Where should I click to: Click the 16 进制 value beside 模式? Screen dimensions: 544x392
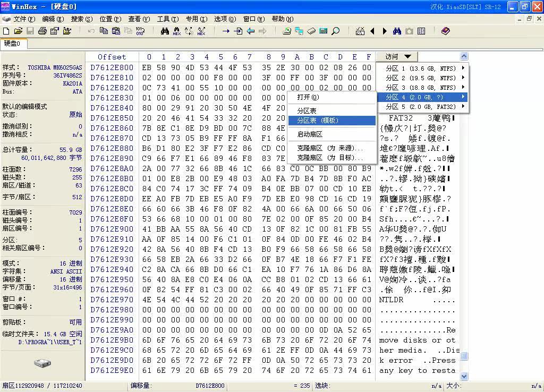coord(71,263)
